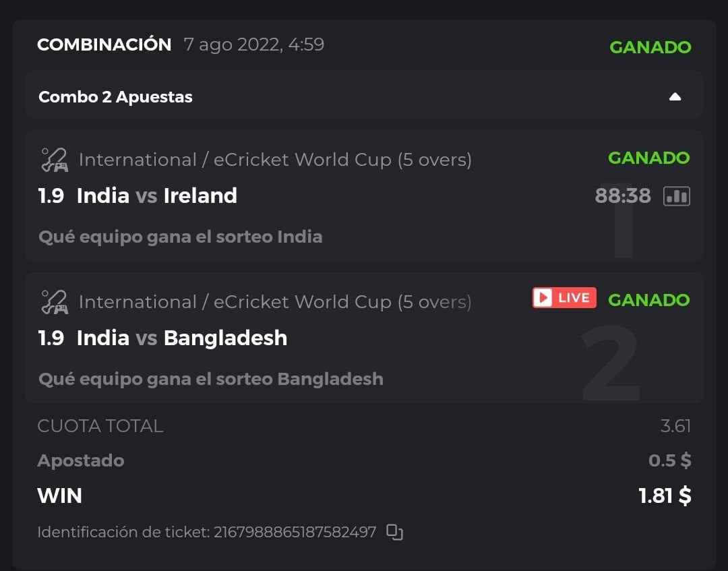
Task: Click the red LIVE badge
Action: [564, 298]
